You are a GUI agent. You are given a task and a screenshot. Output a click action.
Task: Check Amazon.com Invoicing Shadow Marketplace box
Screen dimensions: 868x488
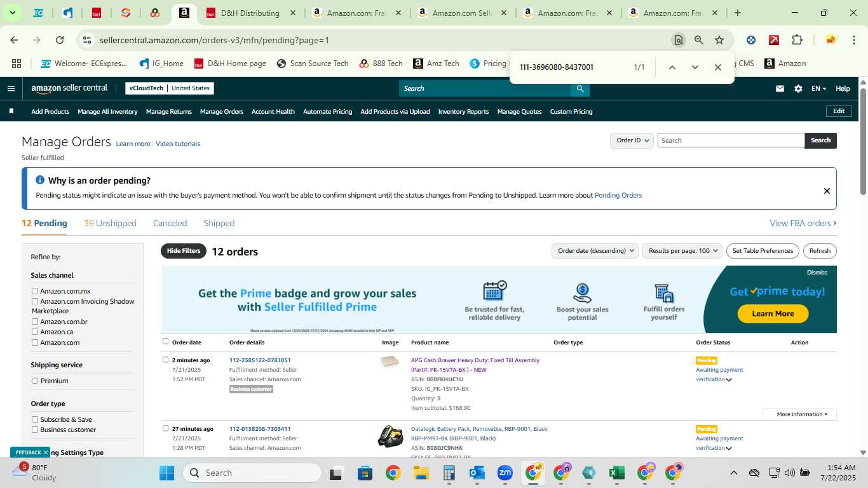[36, 301]
